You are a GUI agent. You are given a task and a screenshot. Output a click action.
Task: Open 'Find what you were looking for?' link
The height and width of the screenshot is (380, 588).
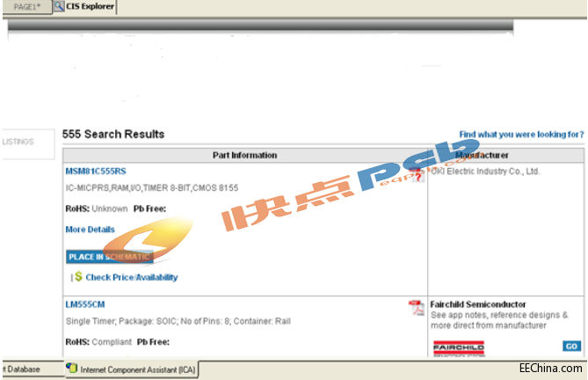click(521, 135)
